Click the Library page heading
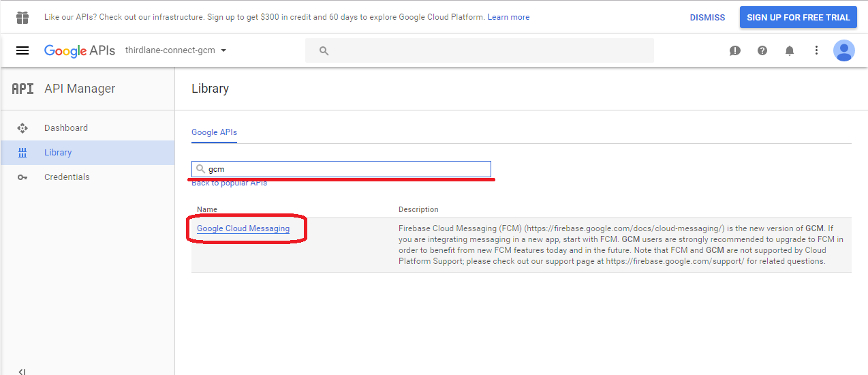This screenshot has height=375, width=868. coord(210,89)
